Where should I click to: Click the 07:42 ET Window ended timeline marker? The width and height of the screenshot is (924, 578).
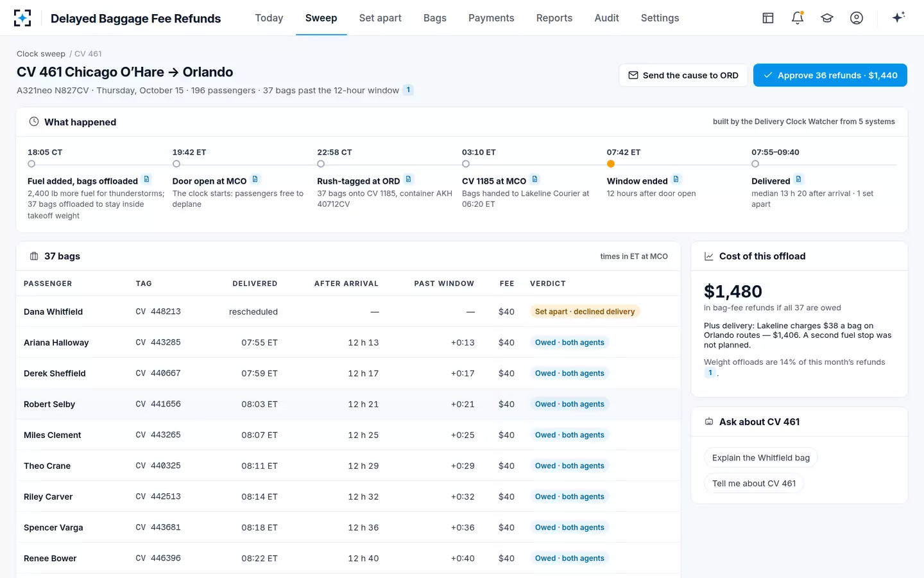[611, 164]
